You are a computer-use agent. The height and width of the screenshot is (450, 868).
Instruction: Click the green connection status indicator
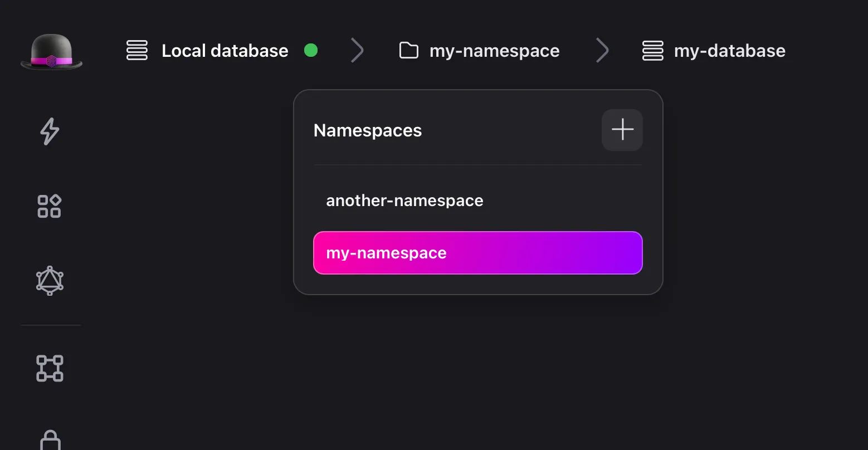[x=311, y=50]
